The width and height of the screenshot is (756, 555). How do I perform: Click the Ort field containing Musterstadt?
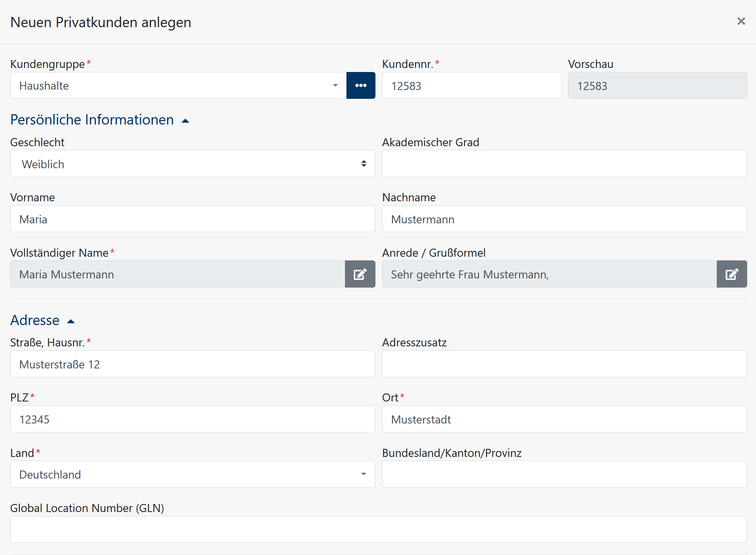pyautogui.click(x=564, y=419)
